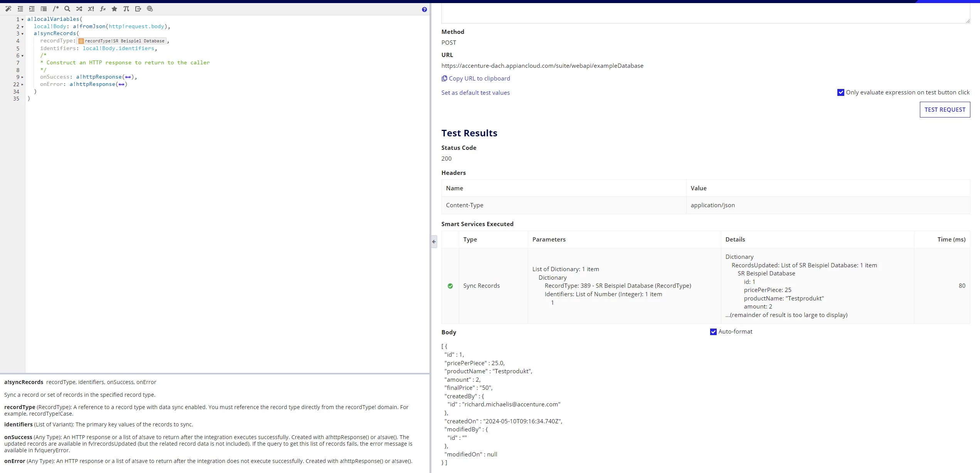This screenshot has width=980, height=473.
Task: Expand the folded code at line 22
Action: point(22,84)
